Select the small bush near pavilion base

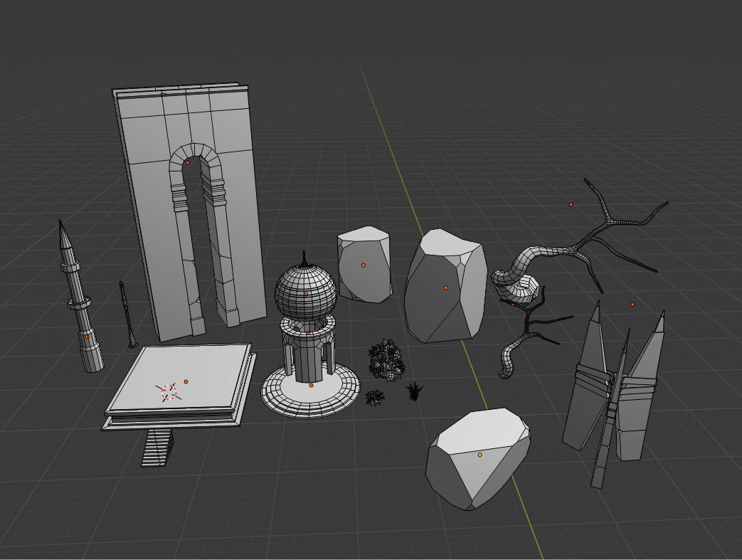click(375, 398)
